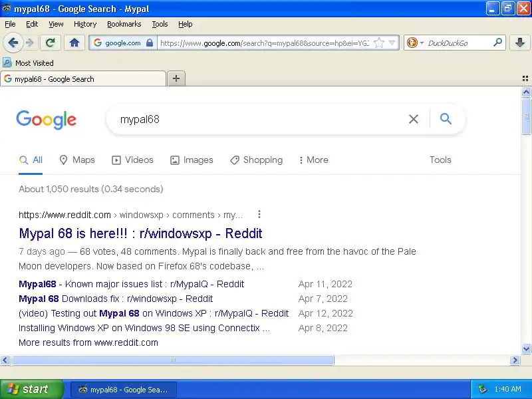
Task: Reload the page with the refresh icon
Action: point(51,43)
